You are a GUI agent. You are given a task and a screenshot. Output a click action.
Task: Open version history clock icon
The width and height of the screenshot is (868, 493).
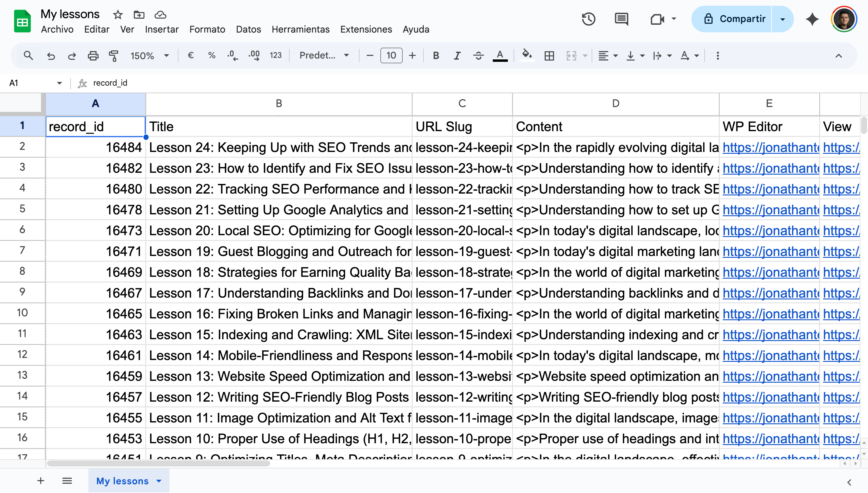pyautogui.click(x=589, y=19)
